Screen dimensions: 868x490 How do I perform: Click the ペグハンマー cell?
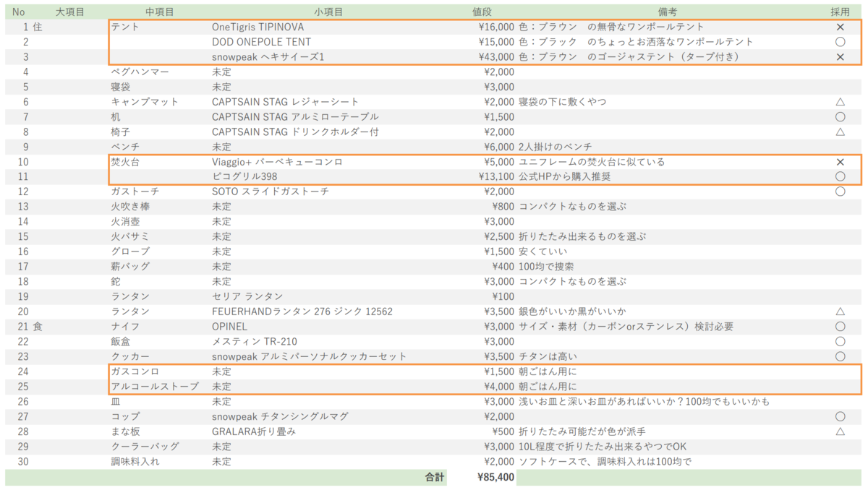pos(140,72)
